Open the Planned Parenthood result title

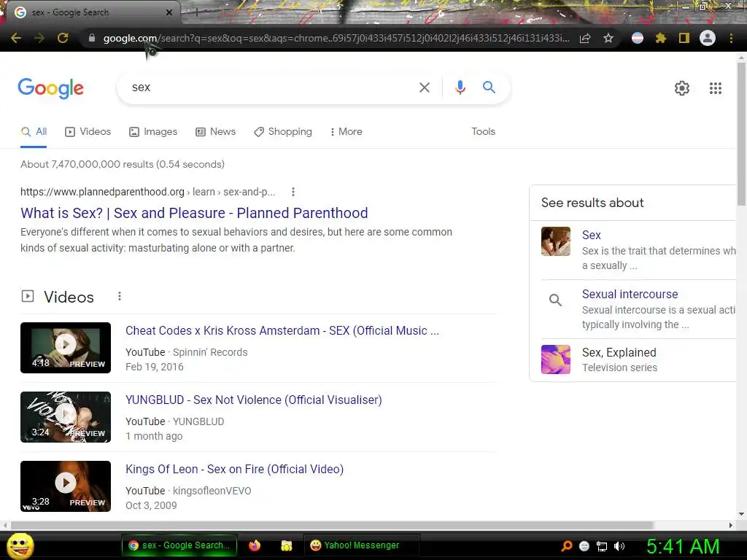click(194, 213)
